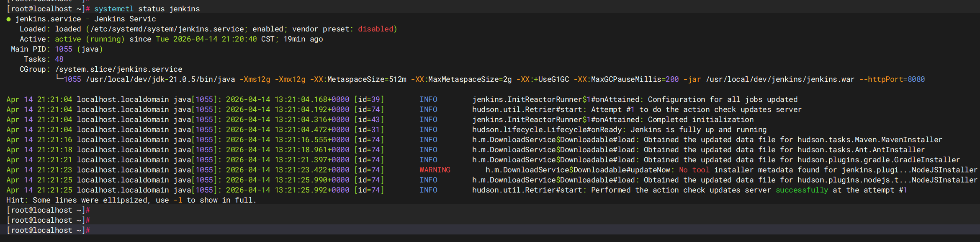This screenshot has width=980, height=242.
Task: Click timestamp '13:21:04.168+0000'
Action: [312, 99]
